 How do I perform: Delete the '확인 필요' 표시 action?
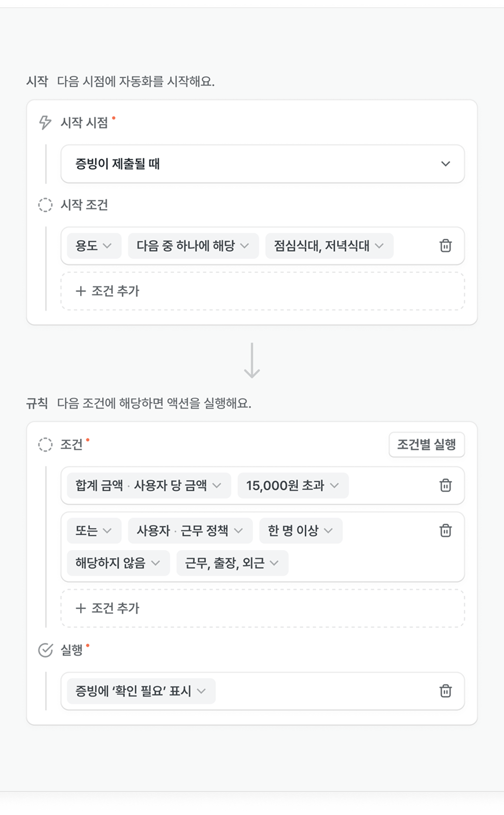(445, 691)
